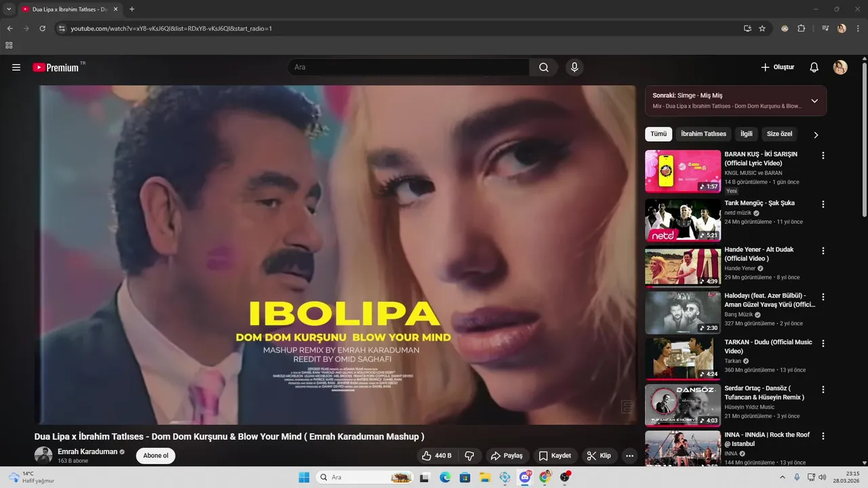Open BARAN KUŞ İKİ SARIŞIN thumbnail
This screenshot has height=488, width=868.
tap(683, 171)
